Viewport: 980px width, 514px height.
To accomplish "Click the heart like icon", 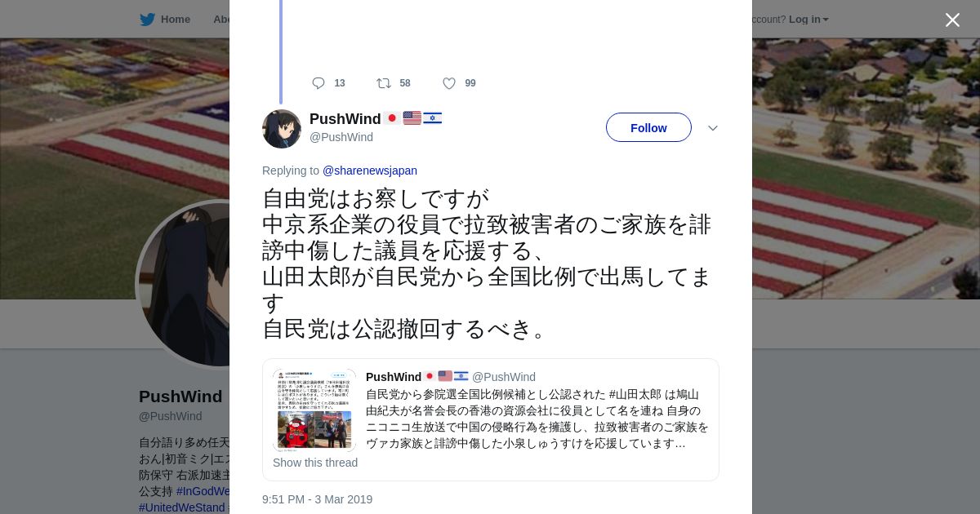I will (x=449, y=83).
